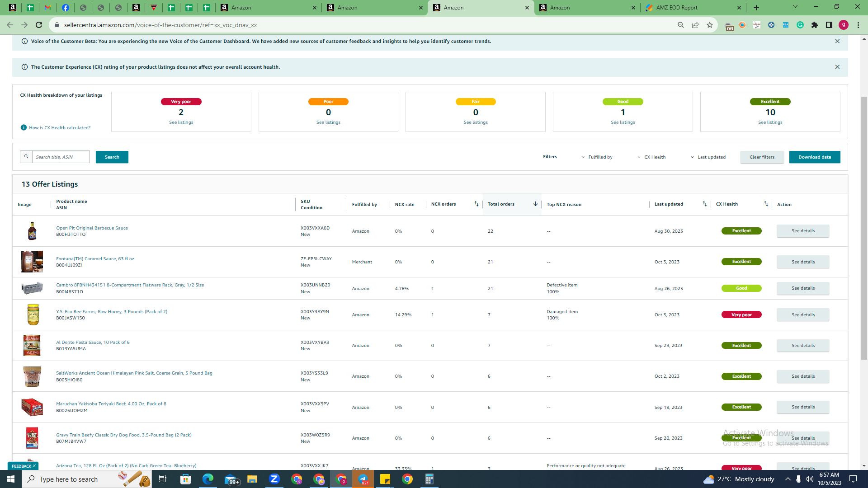
Task: Click the Gravy Train dog food thumbnail
Action: [x=32, y=438]
